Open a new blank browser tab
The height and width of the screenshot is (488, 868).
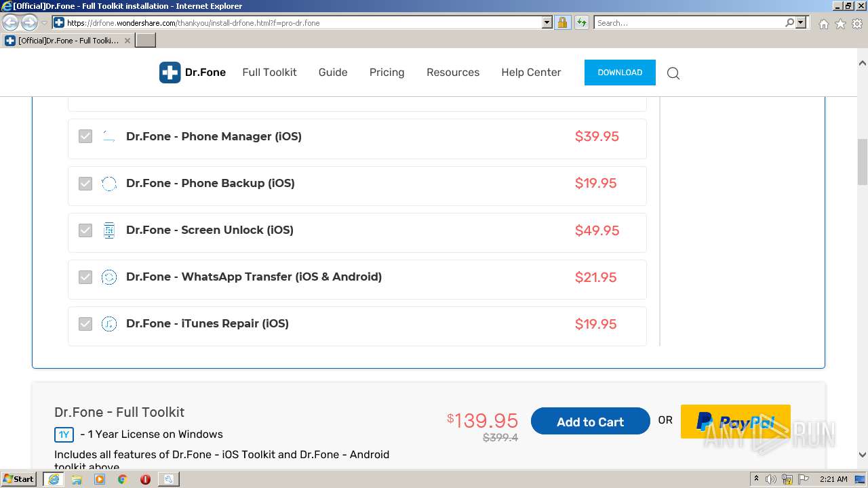click(146, 41)
